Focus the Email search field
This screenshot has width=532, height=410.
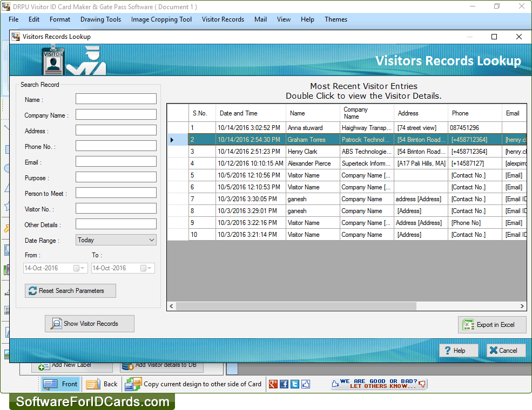click(x=116, y=161)
